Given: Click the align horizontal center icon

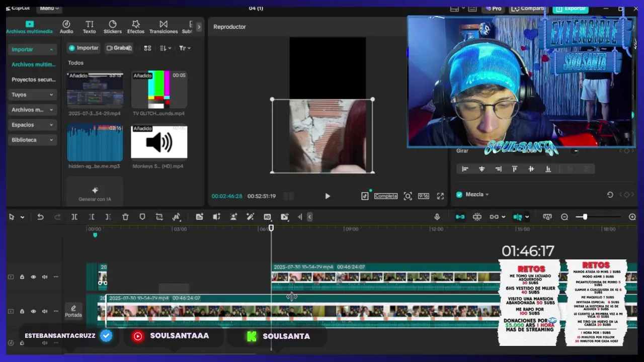Looking at the screenshot, I should [481, 169].
